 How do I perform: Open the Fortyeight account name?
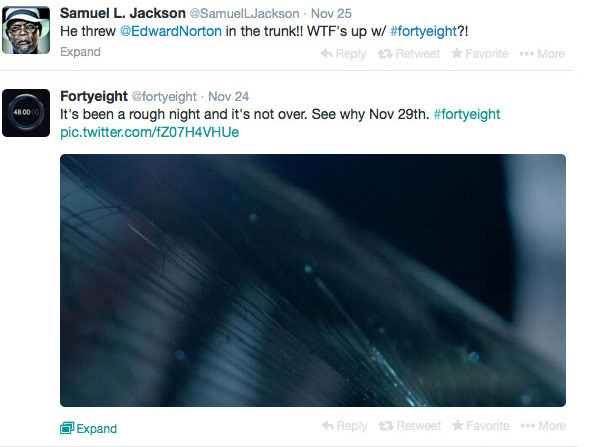coord(94,96)
